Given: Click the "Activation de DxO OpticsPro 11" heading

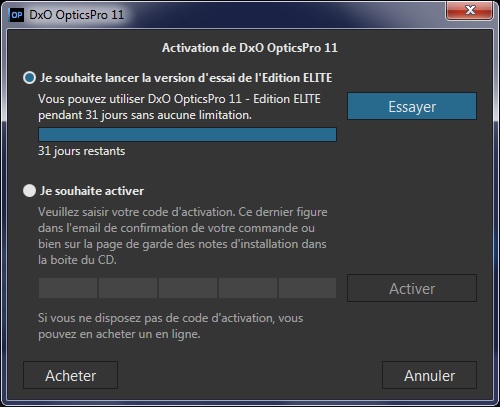Looking at the screenshot, I should pos(250,48).
